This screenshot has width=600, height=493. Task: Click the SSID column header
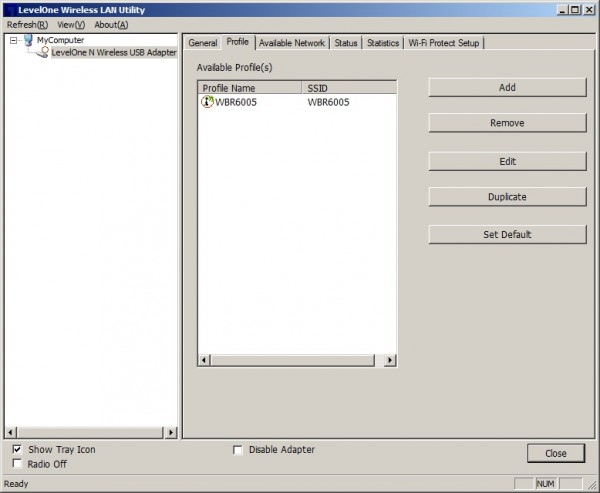pyautogui.click(x=349, y=88)
